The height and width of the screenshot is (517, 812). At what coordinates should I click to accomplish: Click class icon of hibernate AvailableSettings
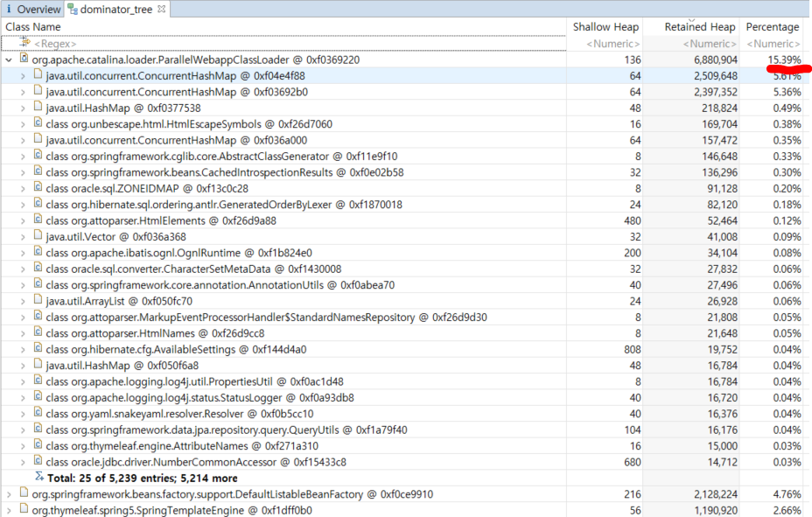38,348
